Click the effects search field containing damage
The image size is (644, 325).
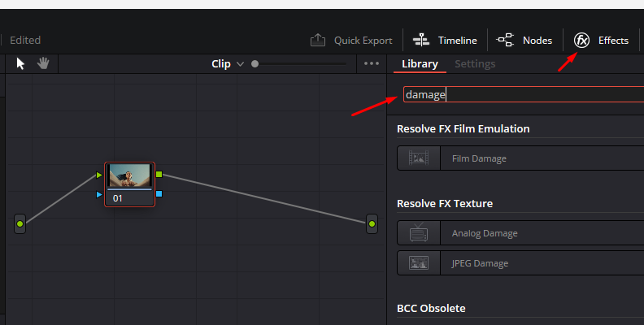(x=520, y=94)
